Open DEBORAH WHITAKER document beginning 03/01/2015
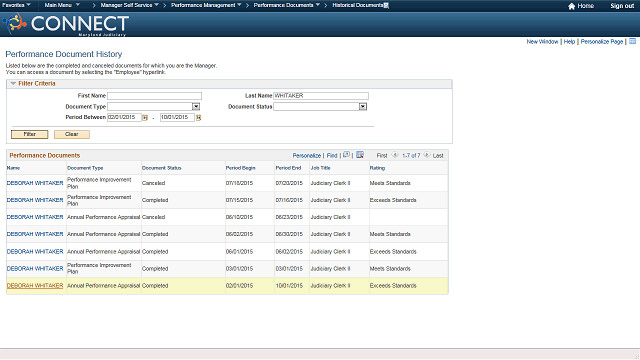640x360 pixels. pos(35,269)
